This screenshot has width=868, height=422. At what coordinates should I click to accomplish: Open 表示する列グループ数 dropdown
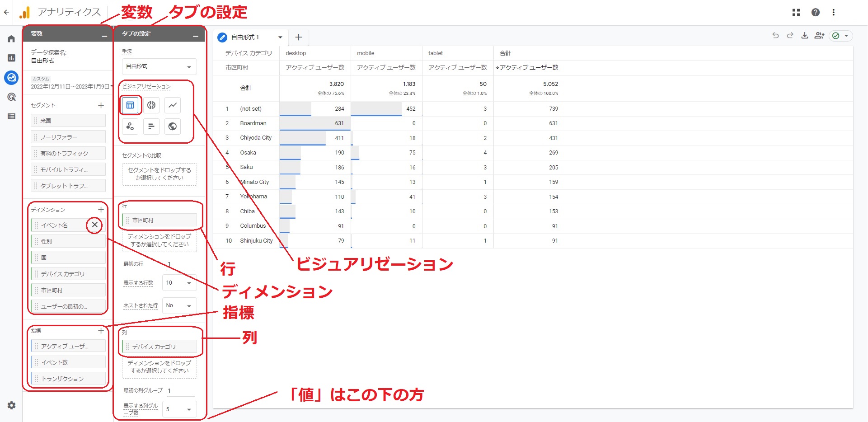point(179,409)
